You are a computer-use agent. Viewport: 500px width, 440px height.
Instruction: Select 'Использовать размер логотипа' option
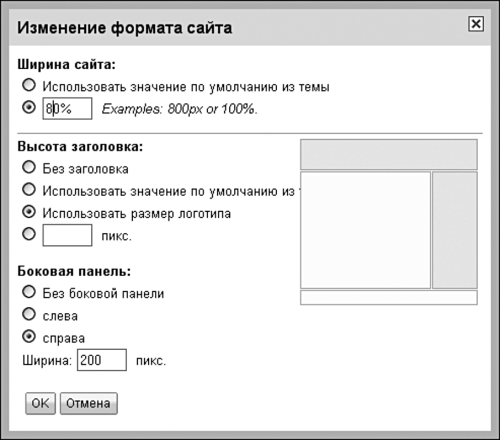click(29, 212)
